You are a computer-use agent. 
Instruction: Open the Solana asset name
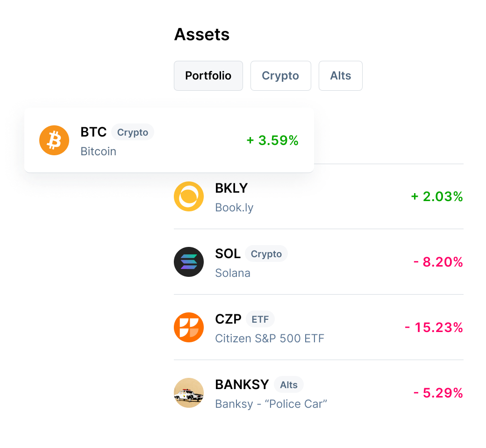pyautogui.click(x=233, y=273)
